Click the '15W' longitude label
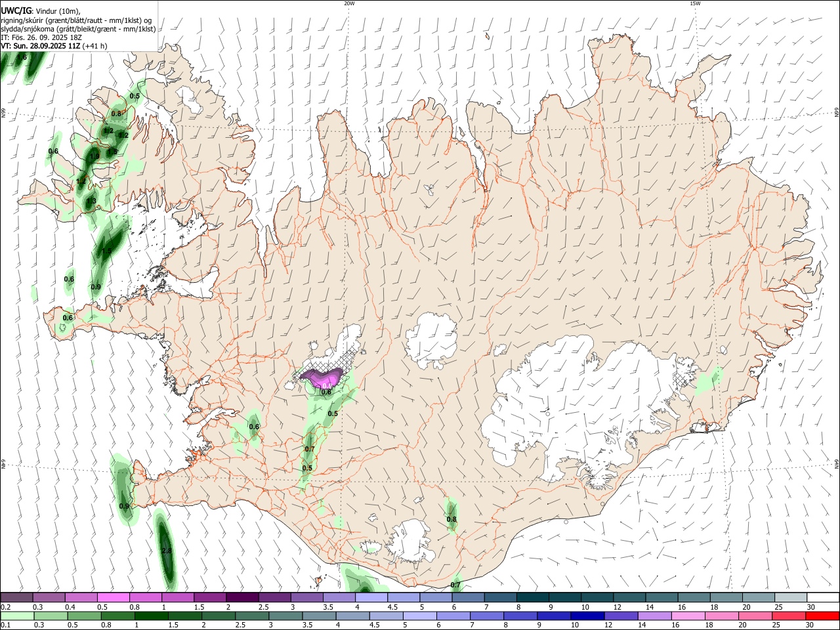This screenshot has height=630, width=840. coord(695,3)
